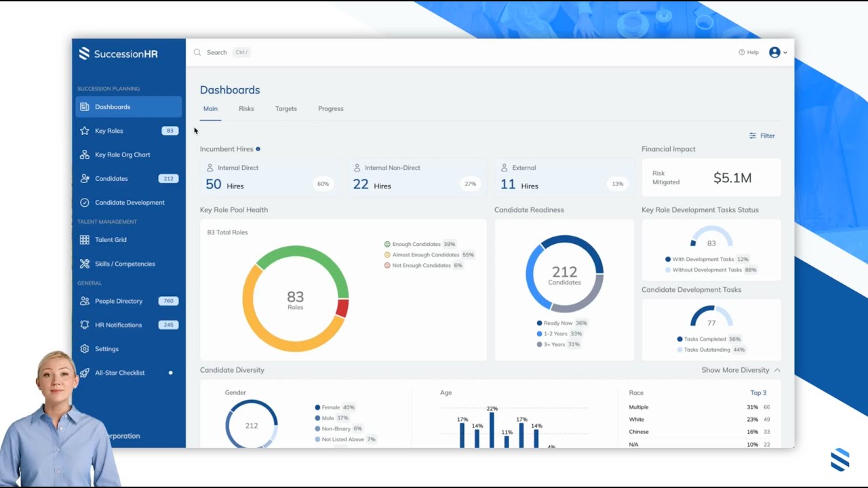868x488 pixels.
Task: Click the Tasks Completed 56% legend entry
Action: pos(709,339)
